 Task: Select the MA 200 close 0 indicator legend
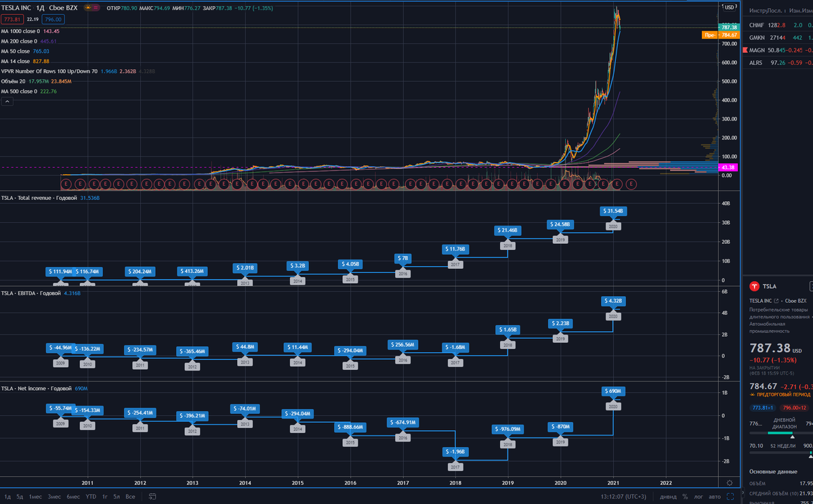(x=28, y=41)
